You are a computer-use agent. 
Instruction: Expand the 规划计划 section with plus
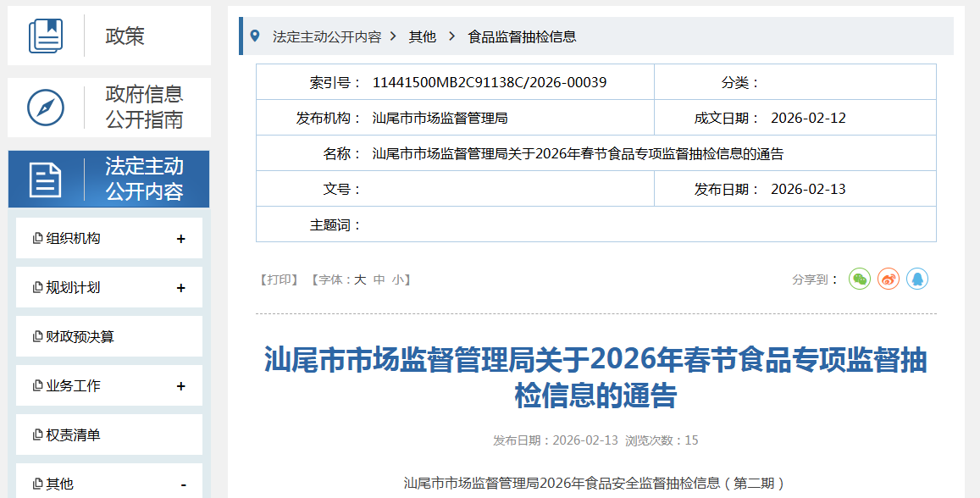180,288
